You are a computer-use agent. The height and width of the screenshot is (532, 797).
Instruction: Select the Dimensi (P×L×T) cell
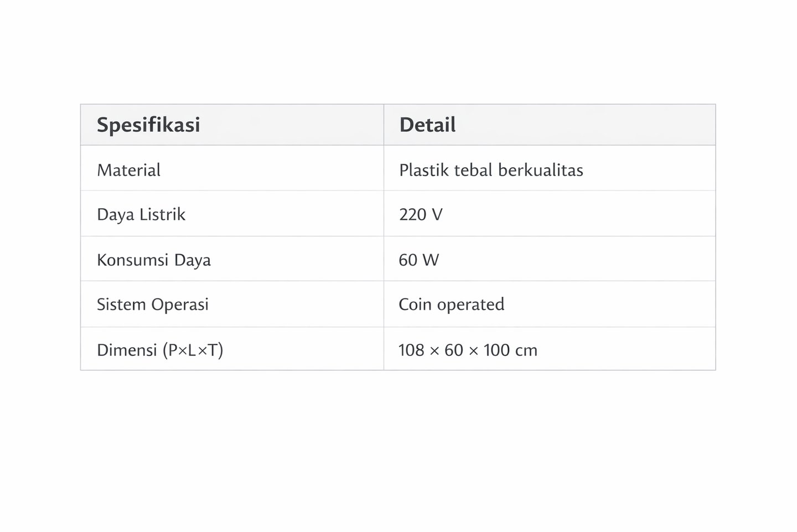tap(160, 350)
